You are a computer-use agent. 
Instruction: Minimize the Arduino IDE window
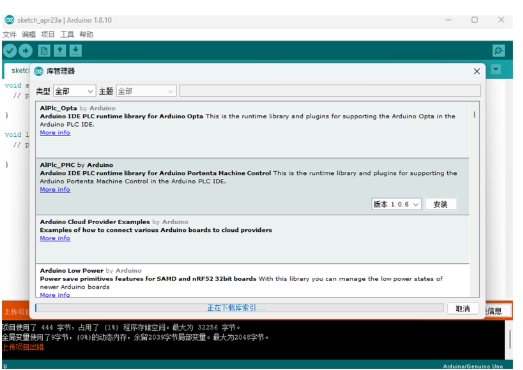click(x=448, y=20)
